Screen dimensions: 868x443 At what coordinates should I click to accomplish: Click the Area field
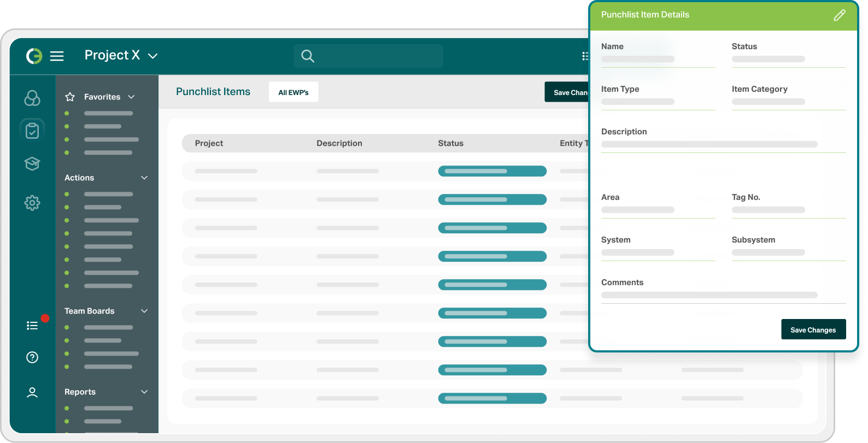pyautogui.click(x=658, y=210)
